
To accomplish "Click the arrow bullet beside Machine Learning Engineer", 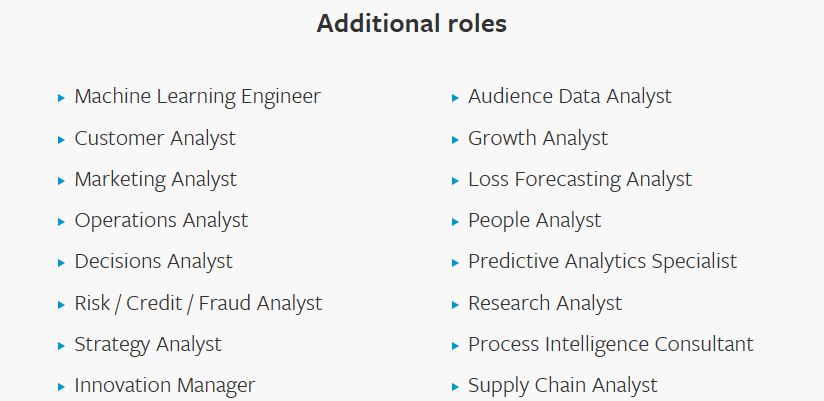I will click(61, 98).
